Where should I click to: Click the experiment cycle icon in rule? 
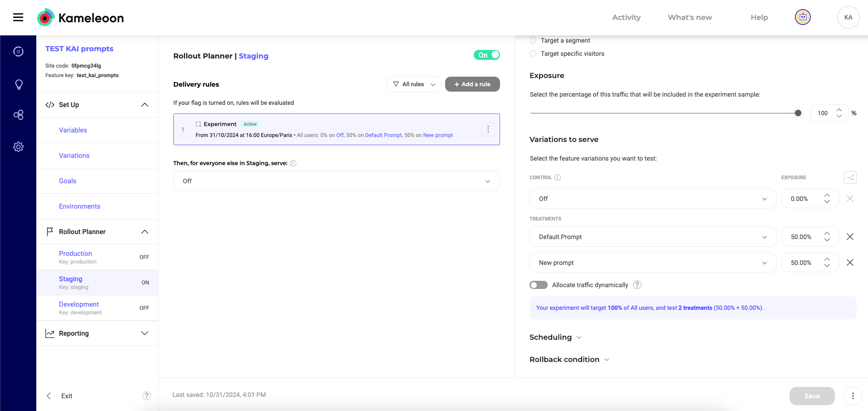coord(198,124)
